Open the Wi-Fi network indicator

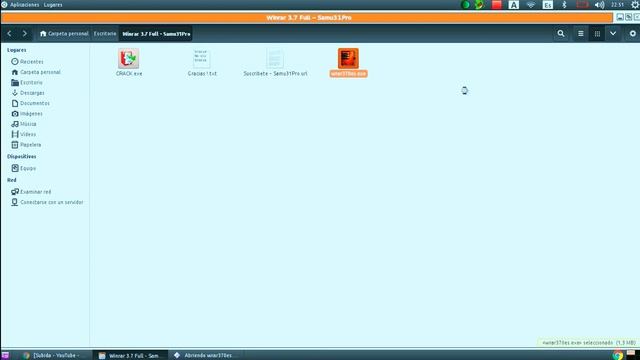point(531,5)
